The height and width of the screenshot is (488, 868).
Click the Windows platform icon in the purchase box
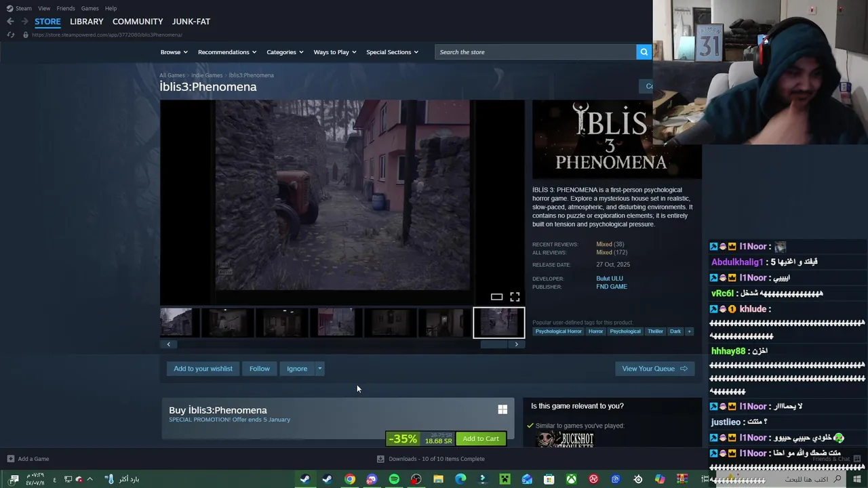[502, 409]
